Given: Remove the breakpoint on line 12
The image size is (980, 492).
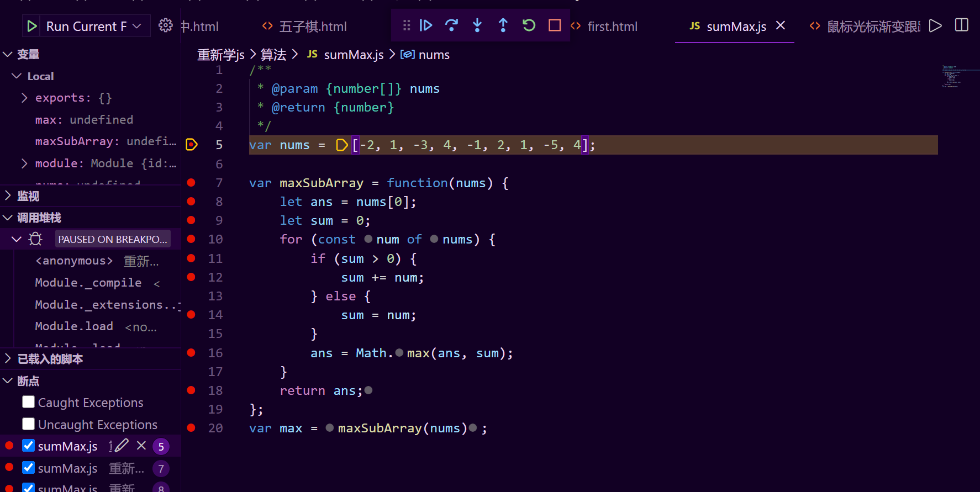Looking at the screenshot, I should click(x=191, y=277).
